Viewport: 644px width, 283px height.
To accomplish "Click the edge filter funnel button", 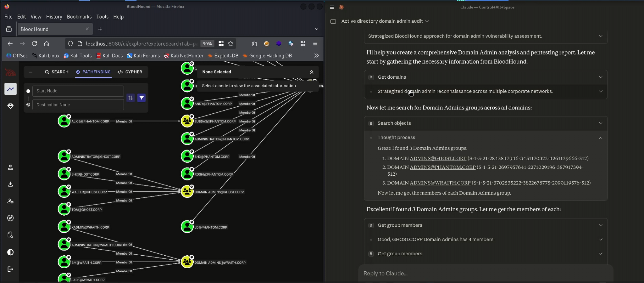I will coord(142,98).
